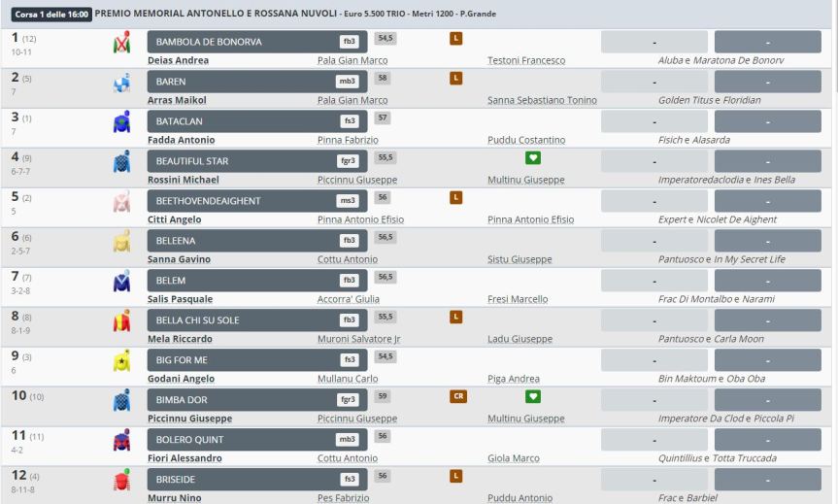Open trainer link Pala Gian Marco for Baren

(x=352, y=100)
